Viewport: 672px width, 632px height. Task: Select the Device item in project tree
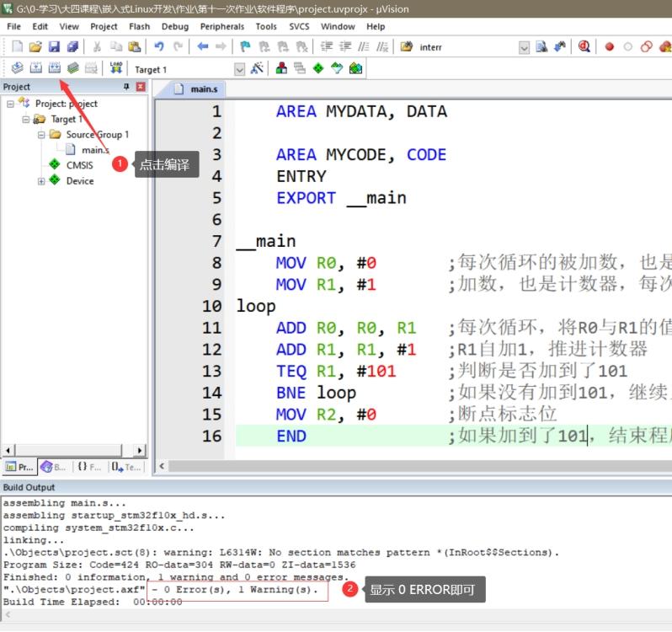pyautogui.click(x=80, y=181)
